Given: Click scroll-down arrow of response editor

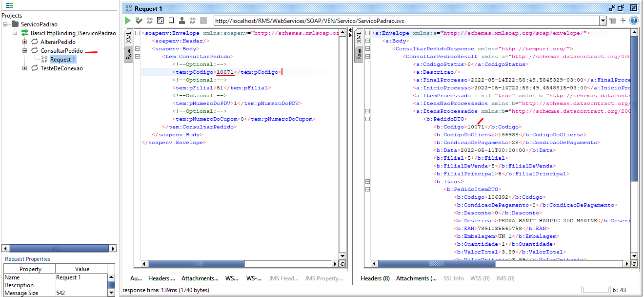Looking at the screenshot, I should coord(634,256).
